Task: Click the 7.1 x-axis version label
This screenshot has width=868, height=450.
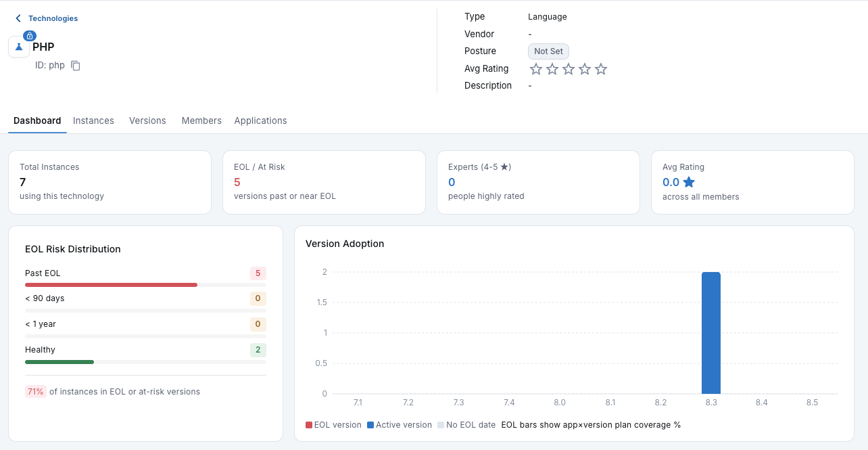Action: [358, 403]
